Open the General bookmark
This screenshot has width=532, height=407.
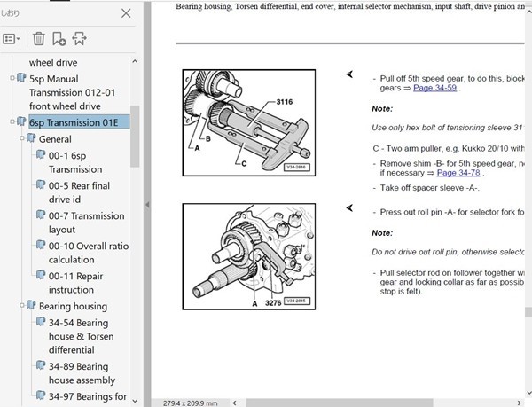[55, 139]
